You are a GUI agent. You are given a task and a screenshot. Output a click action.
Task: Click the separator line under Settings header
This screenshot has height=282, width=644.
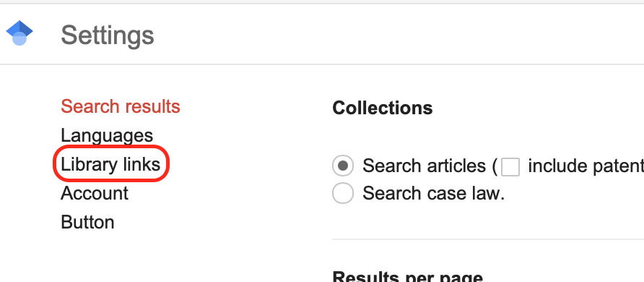[x=322, y=64]
